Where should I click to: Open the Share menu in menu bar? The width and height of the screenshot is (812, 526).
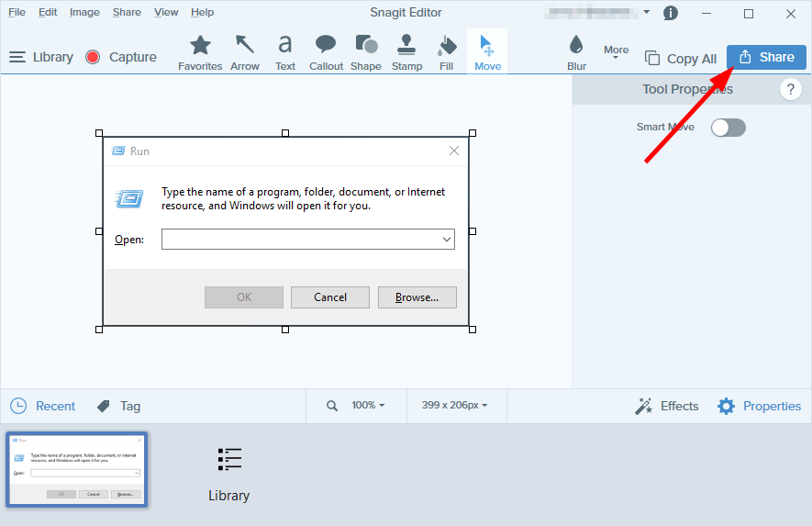coord(127,12)
